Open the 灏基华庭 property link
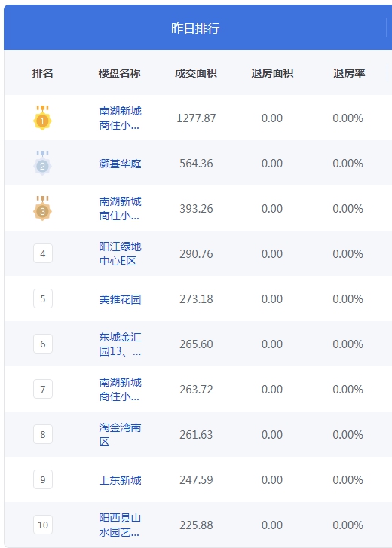The image size is (392, 548). 120,164
